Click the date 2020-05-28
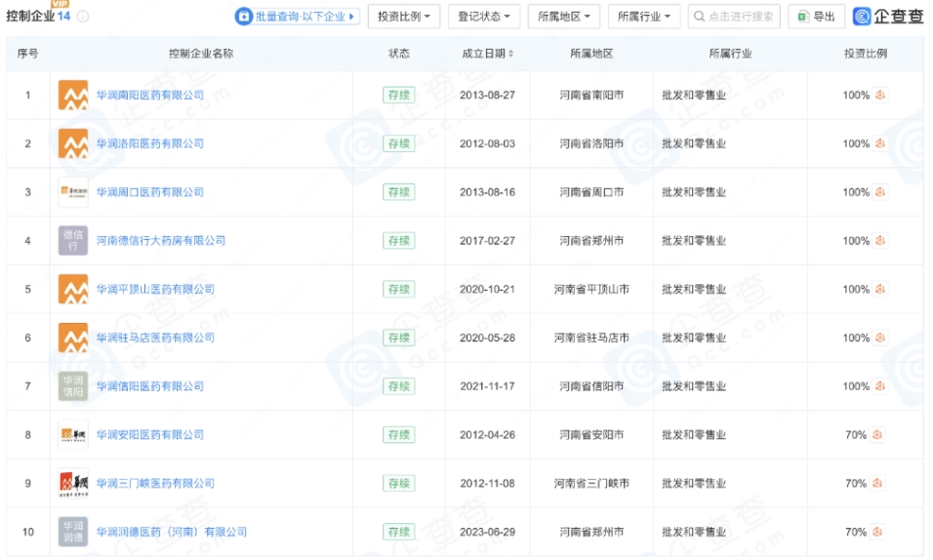 [487, 338]
